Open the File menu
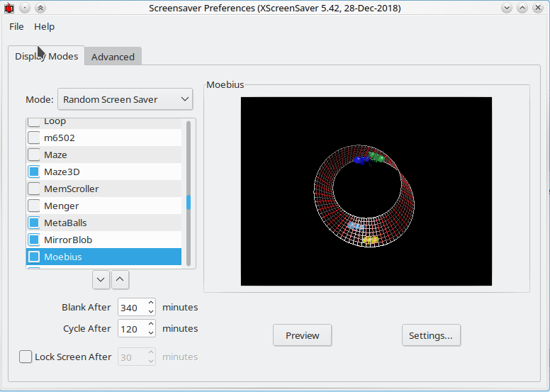550x392 pixels. point(16,26)
